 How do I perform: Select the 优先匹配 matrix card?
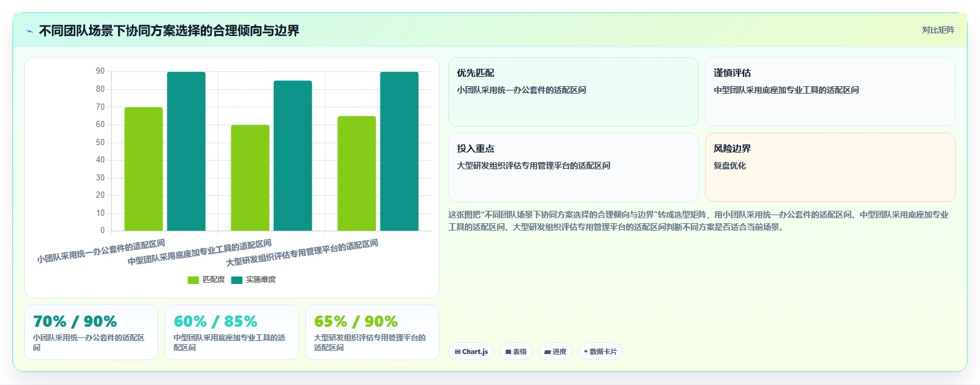point(573,92)
